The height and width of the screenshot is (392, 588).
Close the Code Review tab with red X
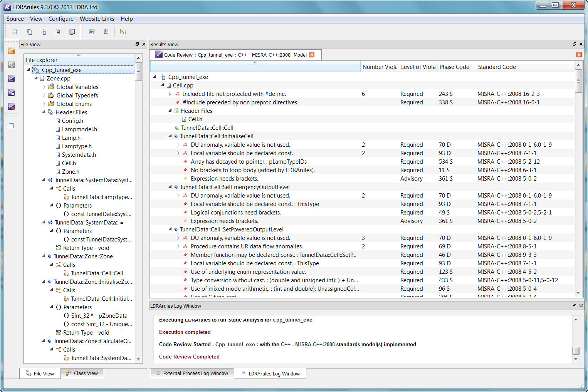(x=312, y=55)
